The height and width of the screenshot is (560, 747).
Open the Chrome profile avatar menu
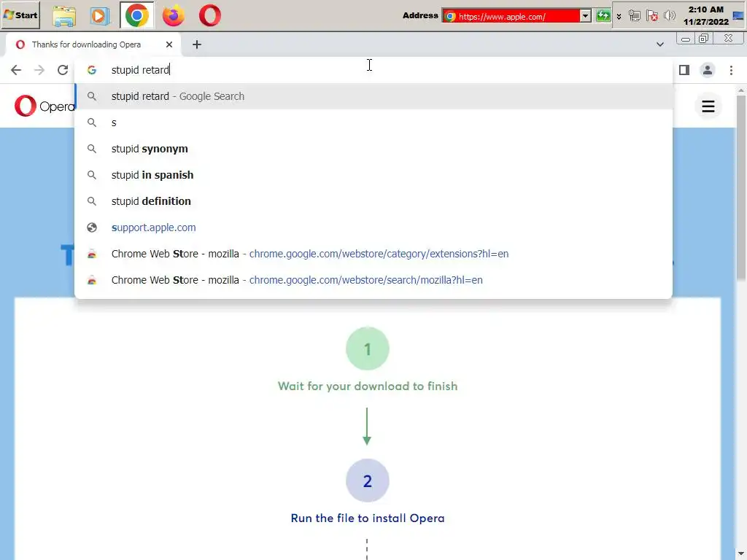(x=708, y=70)
